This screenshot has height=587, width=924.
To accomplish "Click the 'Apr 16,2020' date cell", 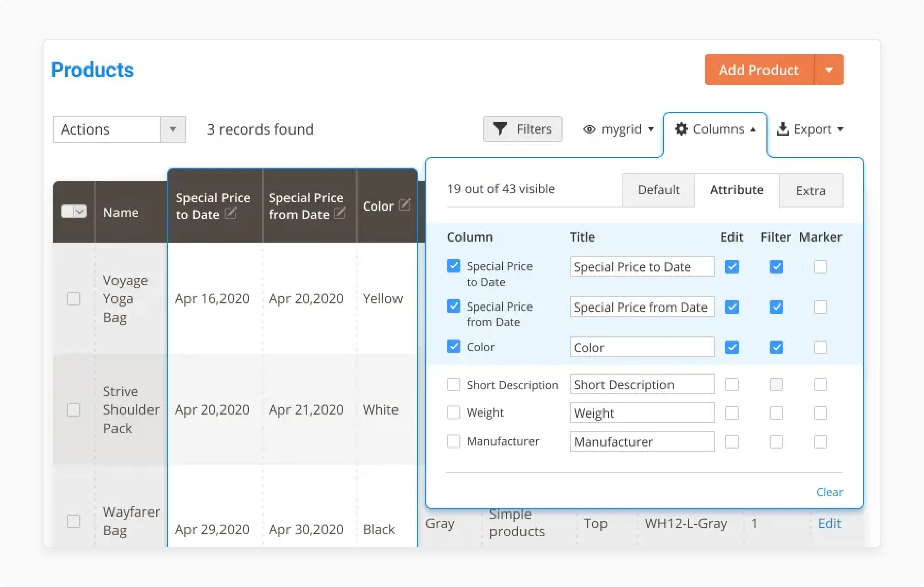I will tap(212, 299).
